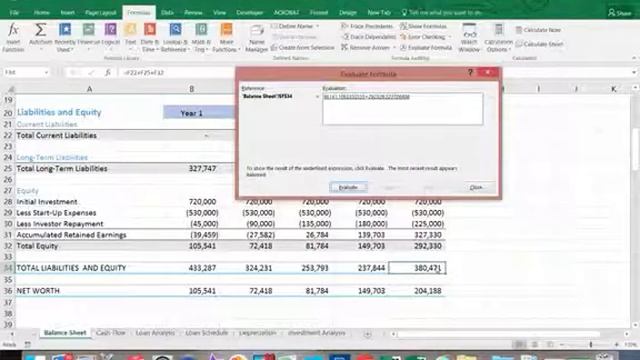
Task: Select the Loan Schedule sheet tab
Action: [x=207, y=333]
